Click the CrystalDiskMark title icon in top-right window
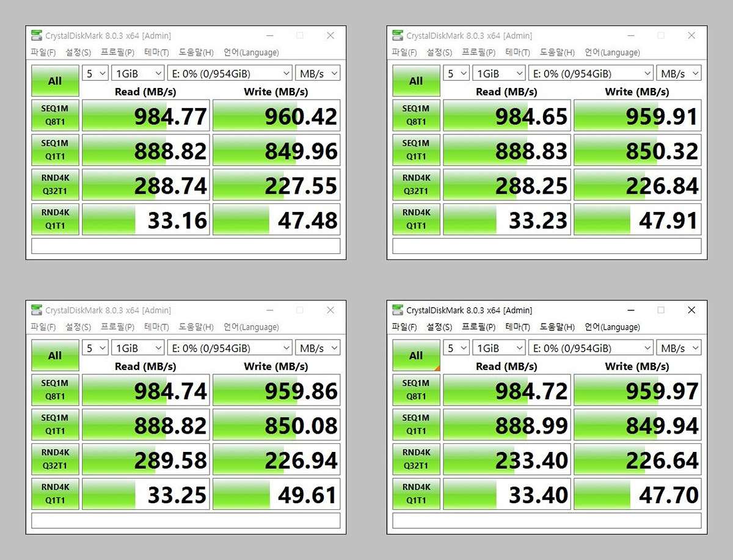Image resolution: width=733 pixels, height=560 pixels. [398, 35]
